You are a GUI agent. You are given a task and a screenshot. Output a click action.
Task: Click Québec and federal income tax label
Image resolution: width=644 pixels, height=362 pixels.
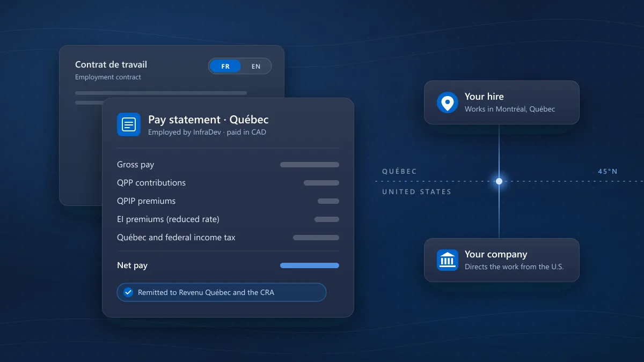[176, 238]
